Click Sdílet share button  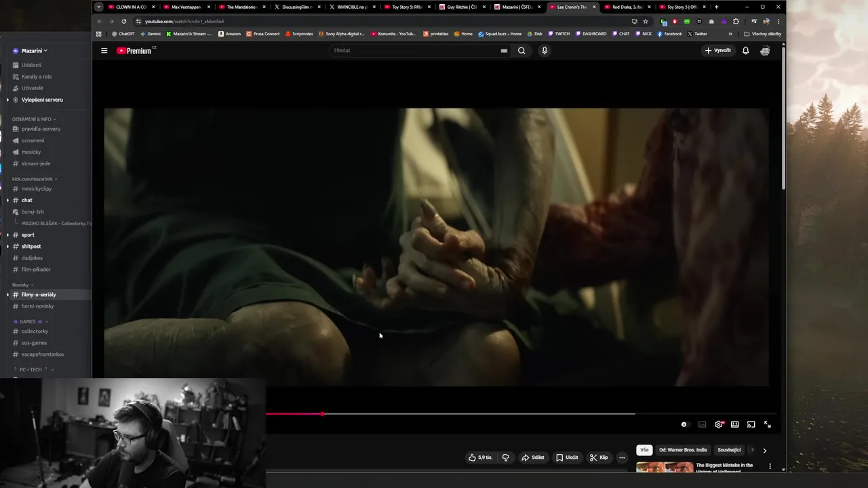pos(533,457)
